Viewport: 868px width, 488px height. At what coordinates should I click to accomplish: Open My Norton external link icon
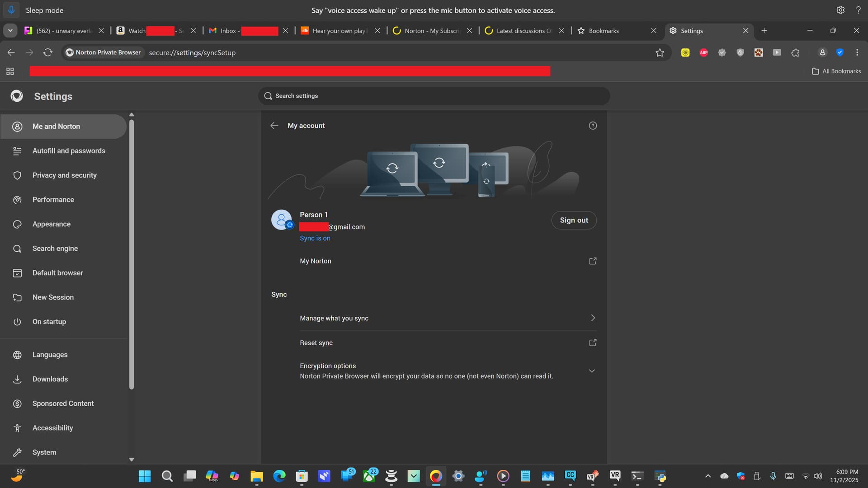[593, 261]
